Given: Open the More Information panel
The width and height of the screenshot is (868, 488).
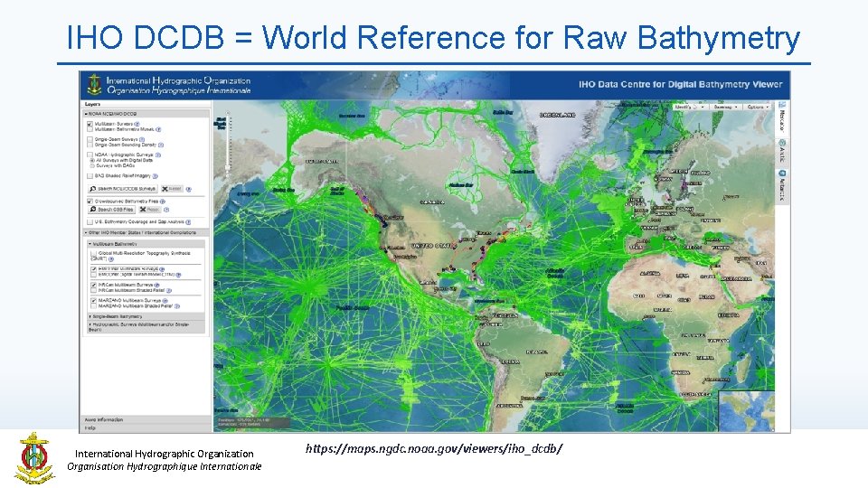Looking at the screenshot, I should (x=146, y=420).
